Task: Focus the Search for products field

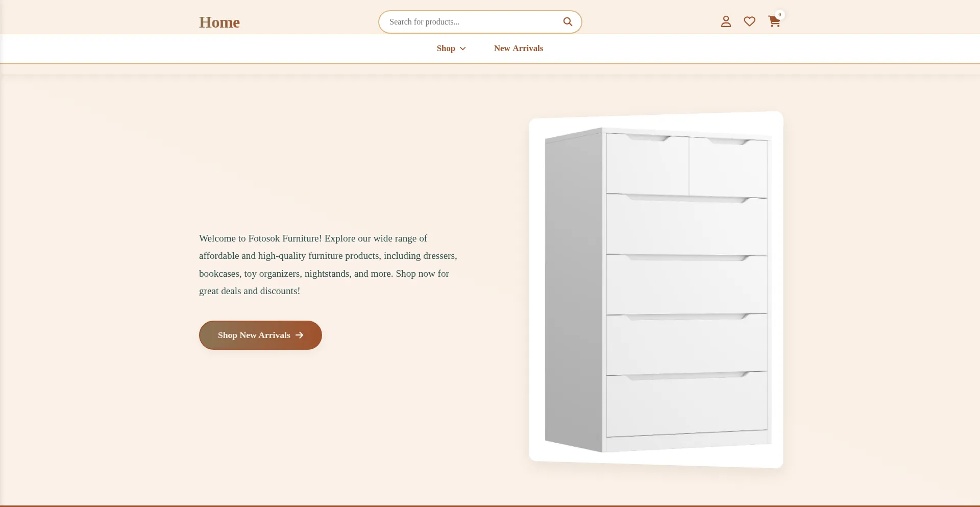Action: [472, 22]
